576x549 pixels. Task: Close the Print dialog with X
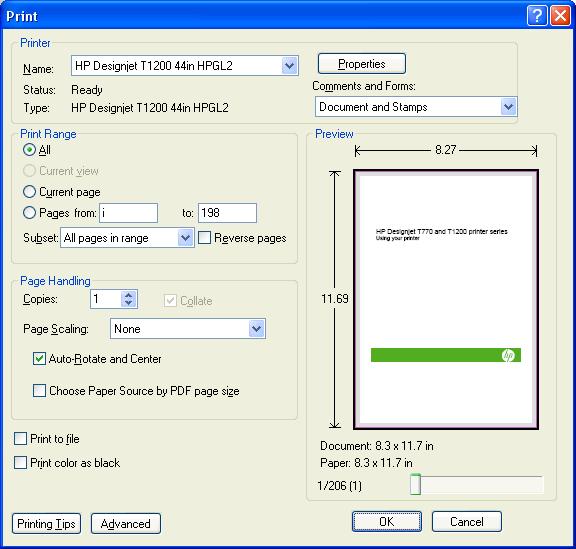point(560,16)
